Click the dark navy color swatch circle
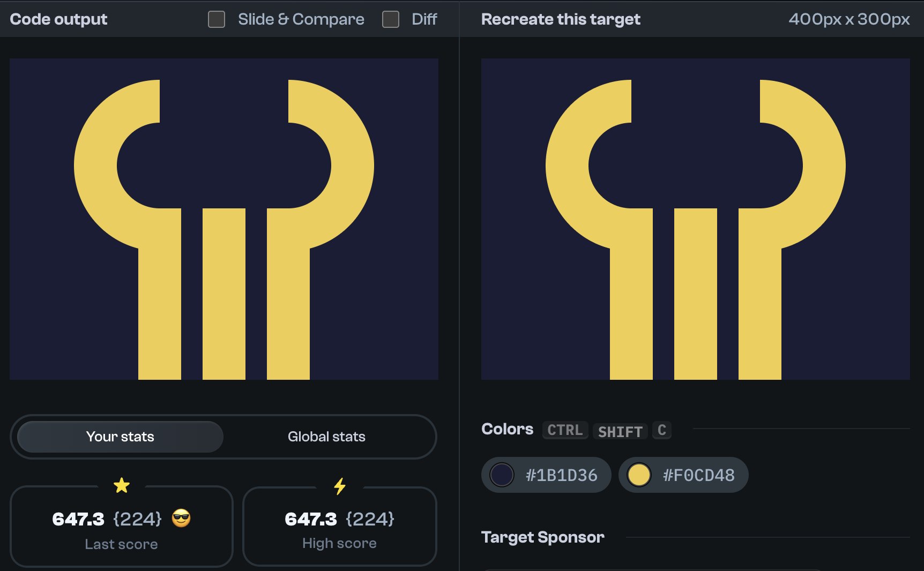This screenshot has width=924, height=571. point(502,475)
